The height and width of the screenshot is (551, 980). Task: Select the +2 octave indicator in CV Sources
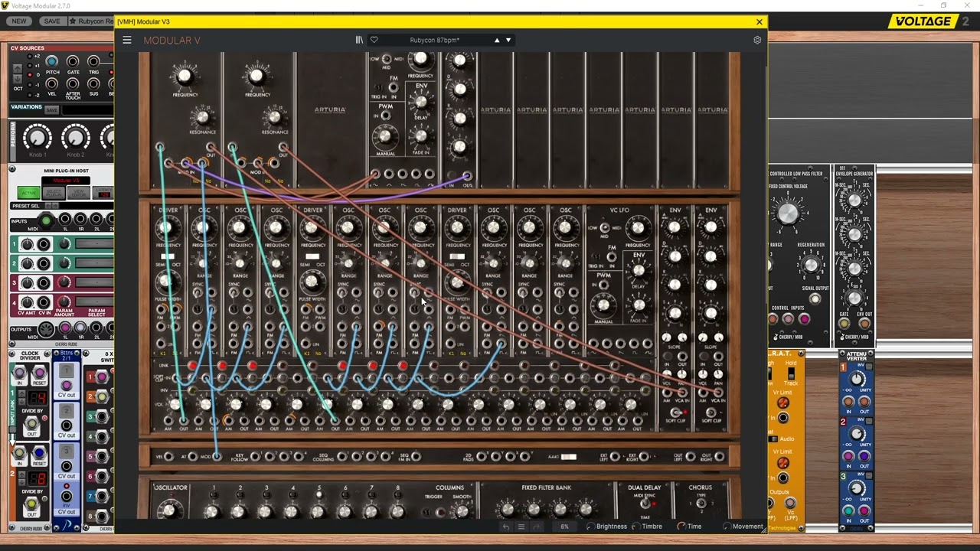tap(29, 56)
